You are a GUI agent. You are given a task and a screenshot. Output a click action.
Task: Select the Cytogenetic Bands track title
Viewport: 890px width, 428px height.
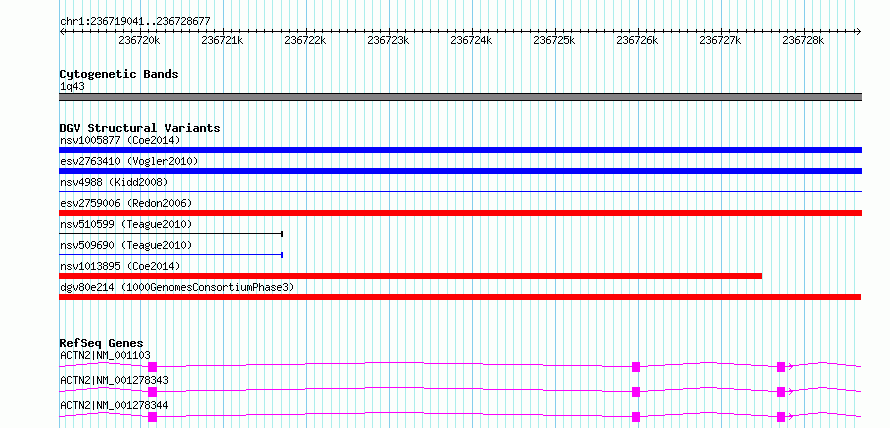click(119, 74)
